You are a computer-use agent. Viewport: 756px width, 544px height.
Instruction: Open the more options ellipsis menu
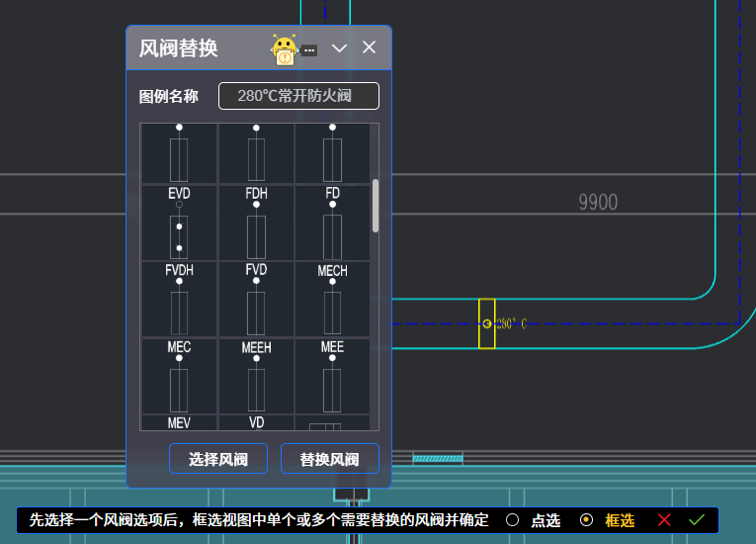click(309, 49)
